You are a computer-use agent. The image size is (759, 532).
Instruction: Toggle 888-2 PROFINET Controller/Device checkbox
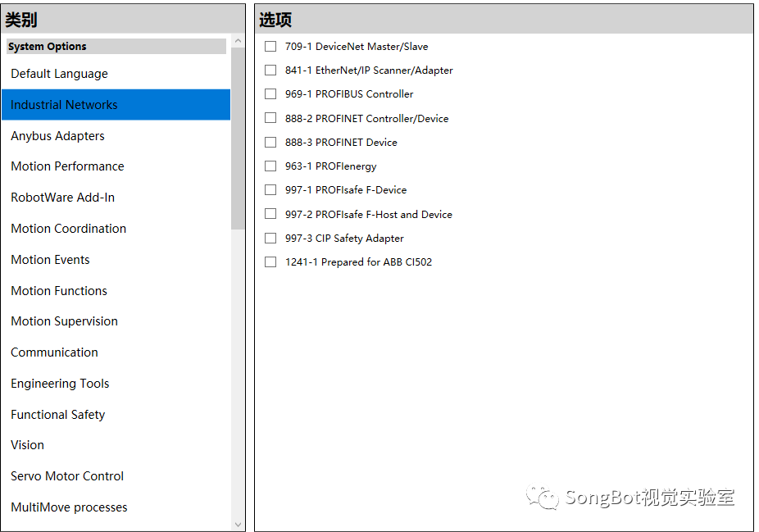270,118
